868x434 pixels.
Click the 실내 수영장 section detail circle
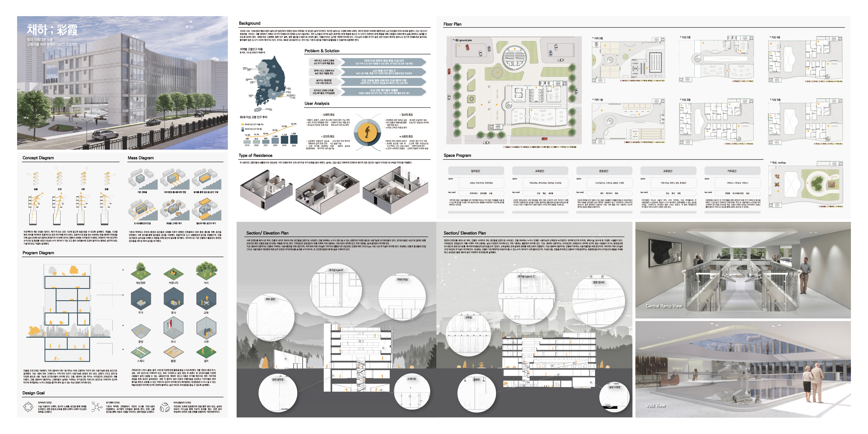click(614, 397)
